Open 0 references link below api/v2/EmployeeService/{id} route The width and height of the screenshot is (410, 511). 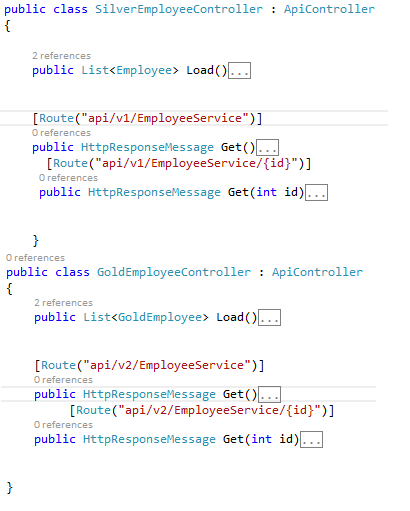[63, 425]
